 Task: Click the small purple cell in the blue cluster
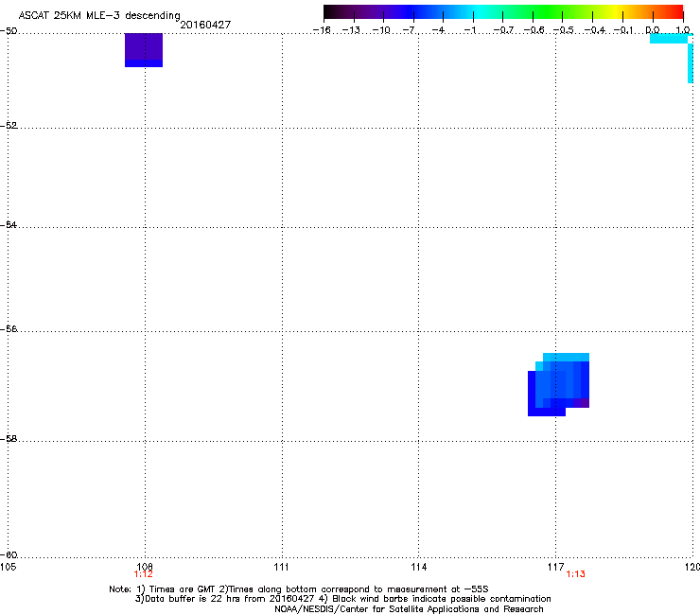[581, 403]
